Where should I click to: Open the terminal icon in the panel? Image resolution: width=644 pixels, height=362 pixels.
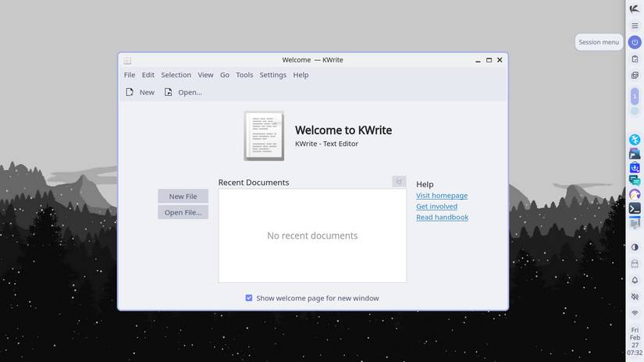click(x=635, y=208)
